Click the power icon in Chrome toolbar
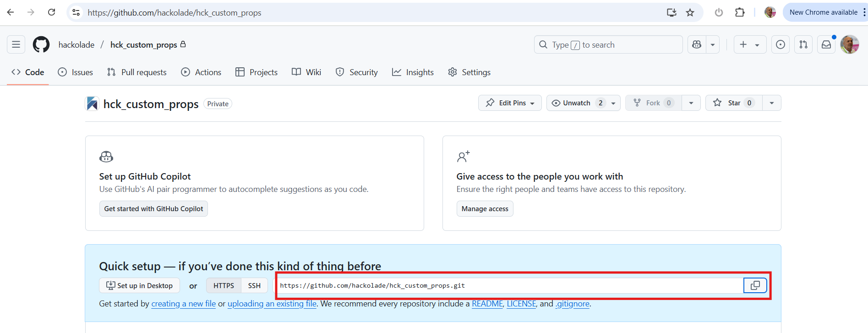Screen dimensions: 868x333 (719, 12)
